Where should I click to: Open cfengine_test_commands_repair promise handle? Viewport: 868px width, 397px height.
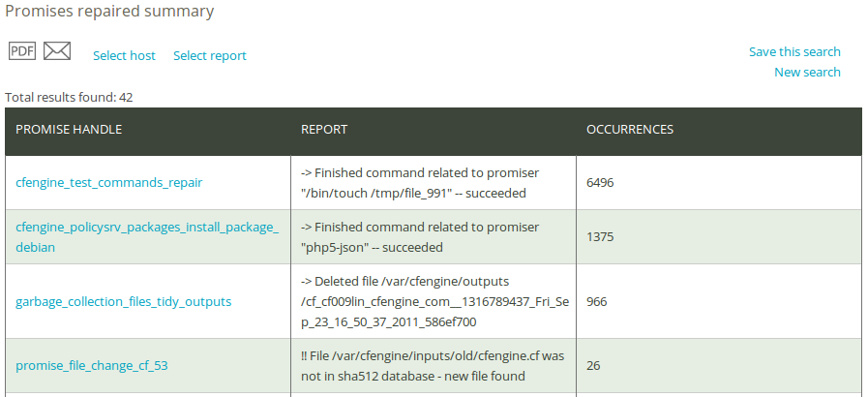click(x=108, y=182)
